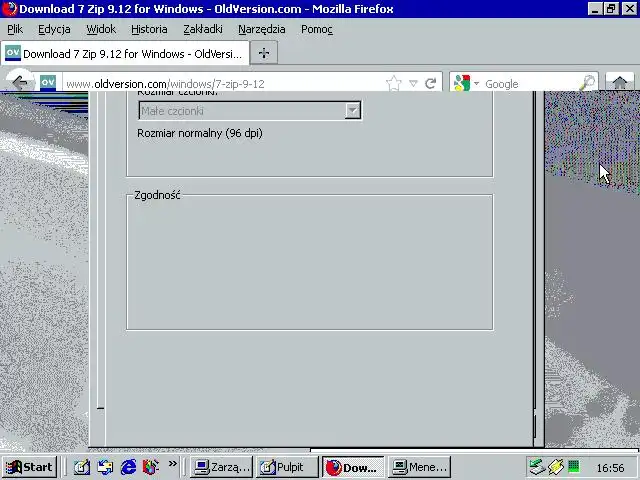The image size is (640, 480).
Task: Open the Edycja menu
Action: pyautogui.click(x=54, y=29)
